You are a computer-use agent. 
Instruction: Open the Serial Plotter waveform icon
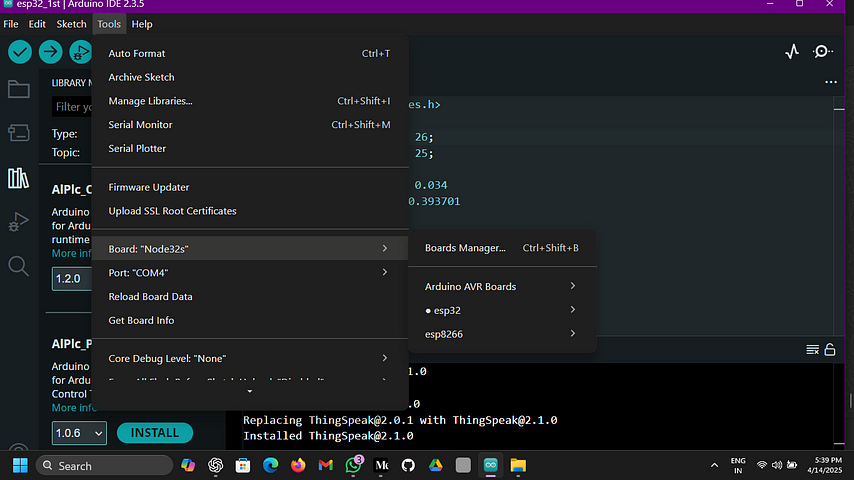[792, 52]
